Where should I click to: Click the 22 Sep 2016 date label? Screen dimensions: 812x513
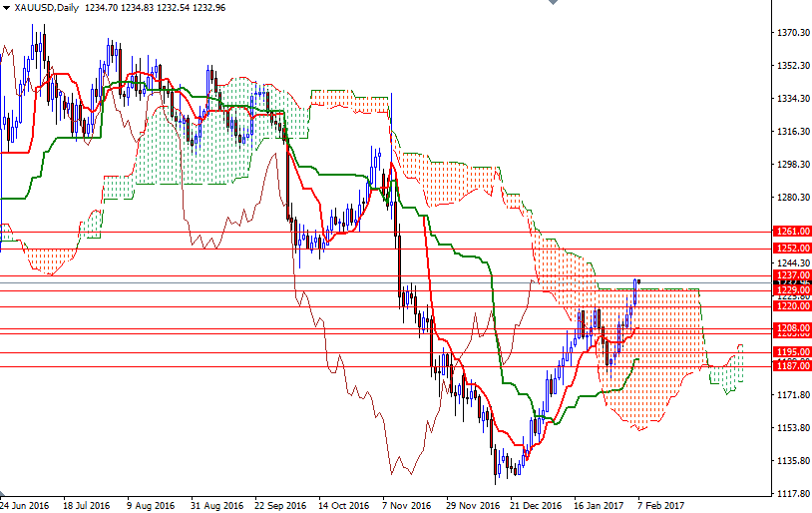279,505
